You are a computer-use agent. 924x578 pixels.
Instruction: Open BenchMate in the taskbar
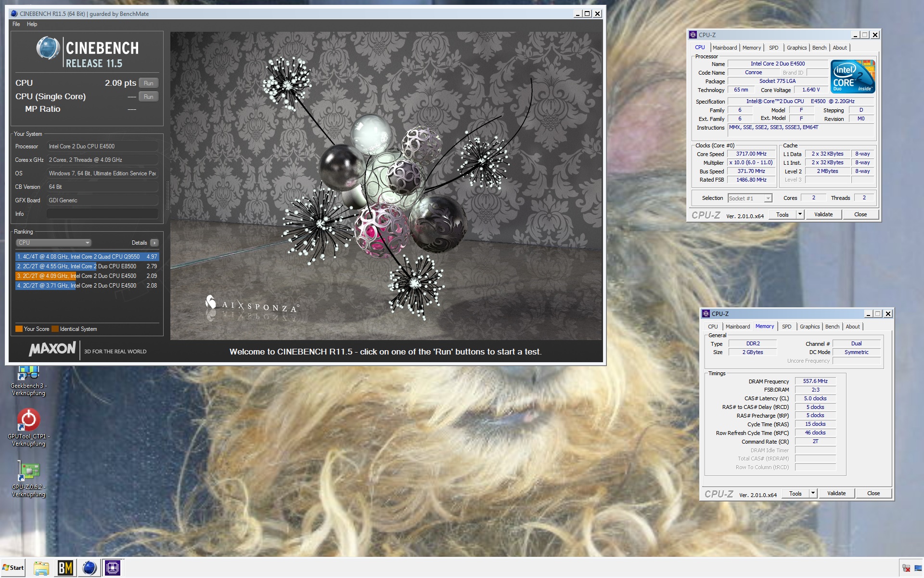coord(65,568)
